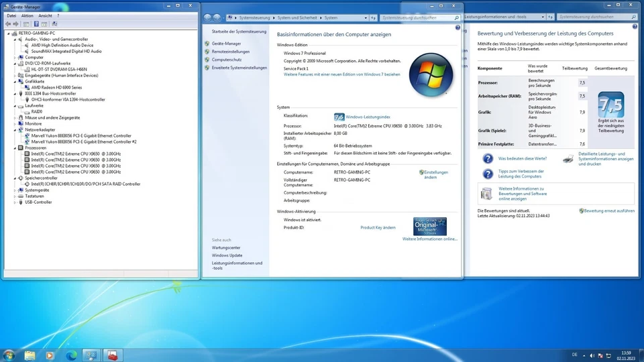This screenshot has height=362, width=644.
Task: Expand the USB-Controller node
Action: click(15, 202)
